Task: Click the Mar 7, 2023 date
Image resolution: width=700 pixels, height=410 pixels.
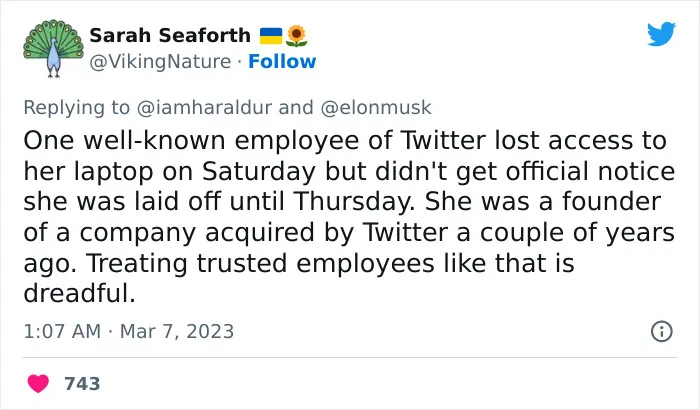Action: tap(177, 331)
